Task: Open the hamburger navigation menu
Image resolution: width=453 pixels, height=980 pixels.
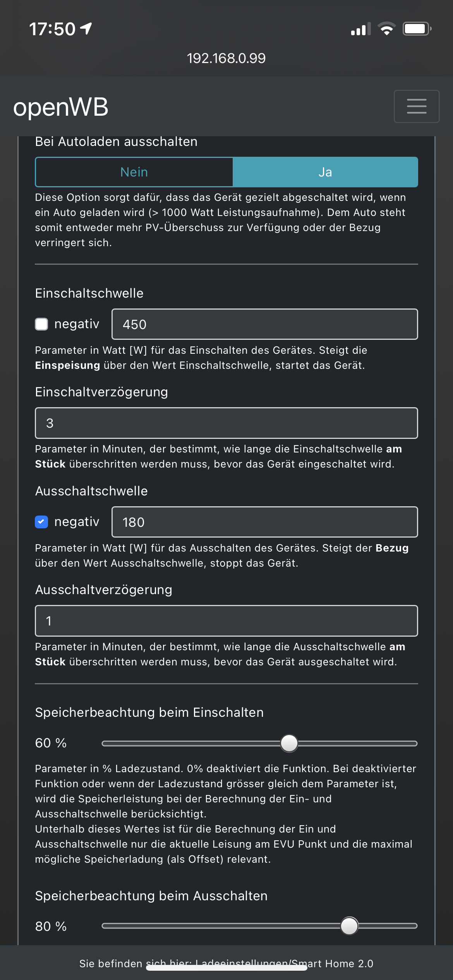Action: click(x=416, y=106)
